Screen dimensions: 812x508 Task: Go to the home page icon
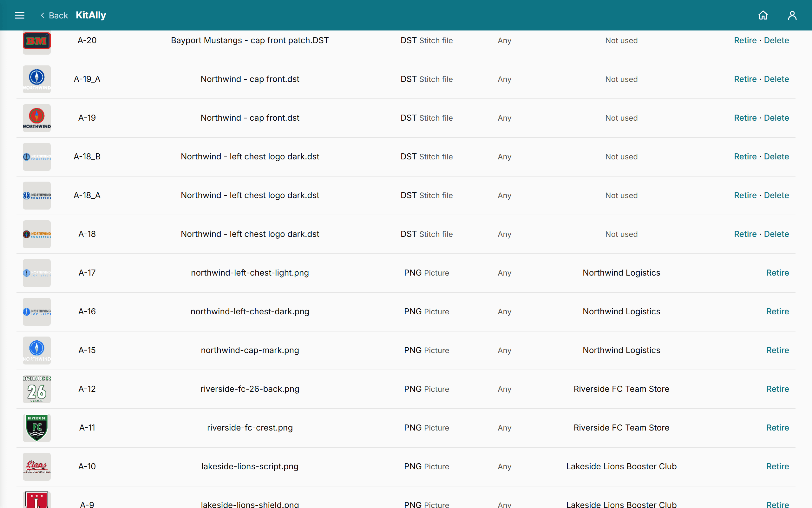pos(763,15)
